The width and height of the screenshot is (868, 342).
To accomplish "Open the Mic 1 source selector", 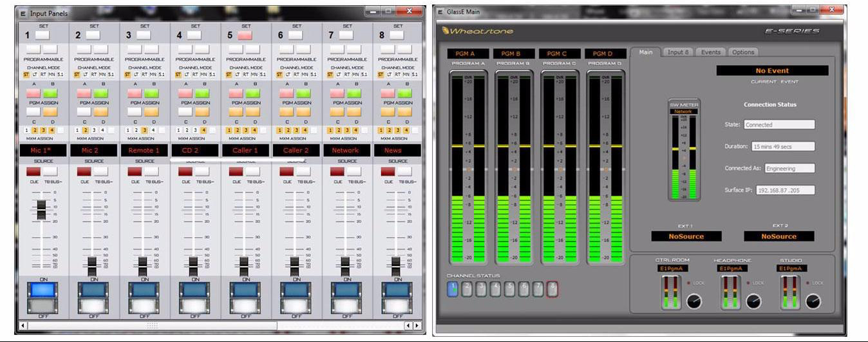I will (44, 150).
